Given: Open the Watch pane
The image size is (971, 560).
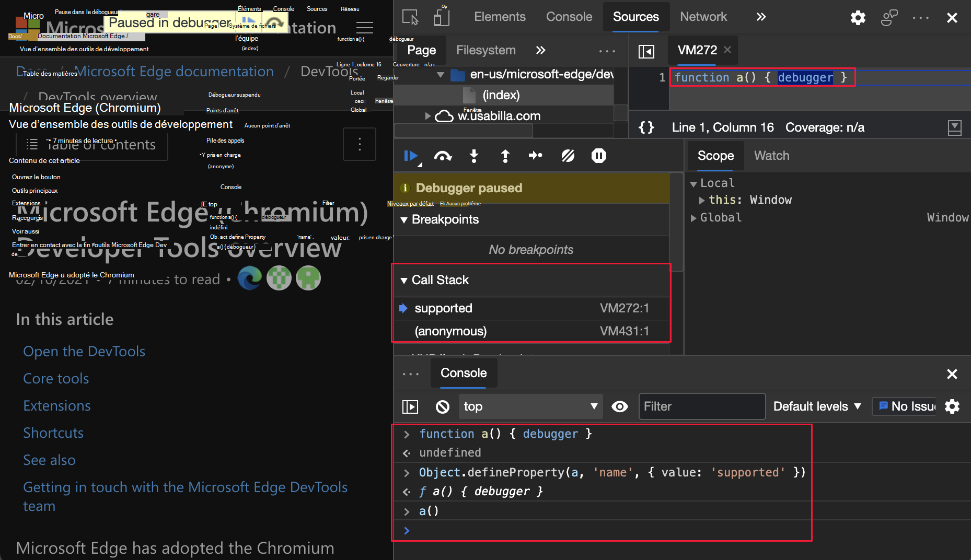Looking at the screenshot, I should point(771,156).
